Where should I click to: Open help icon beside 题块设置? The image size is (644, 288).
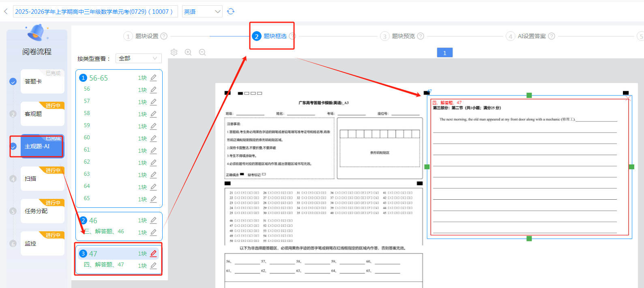click(x=164, y=36)
